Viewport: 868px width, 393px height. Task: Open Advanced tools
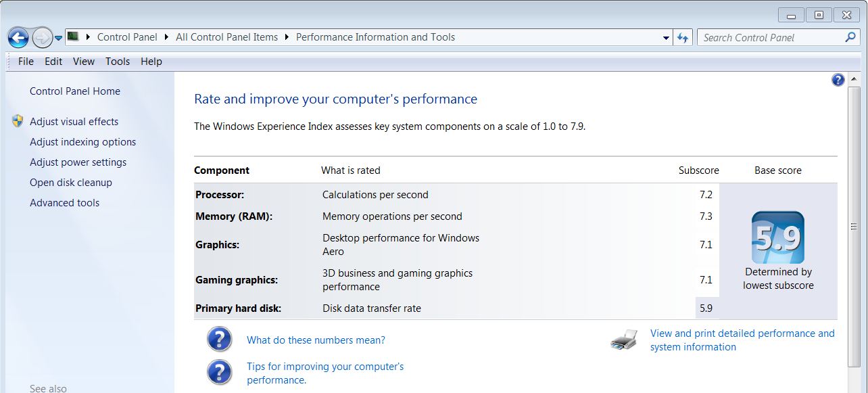[x=65, y=203]
